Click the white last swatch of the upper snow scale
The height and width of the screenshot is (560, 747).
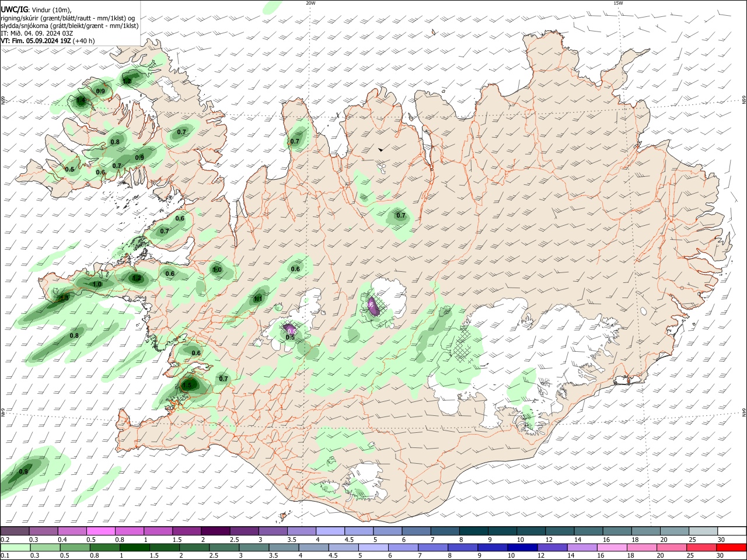pos(732,531)
